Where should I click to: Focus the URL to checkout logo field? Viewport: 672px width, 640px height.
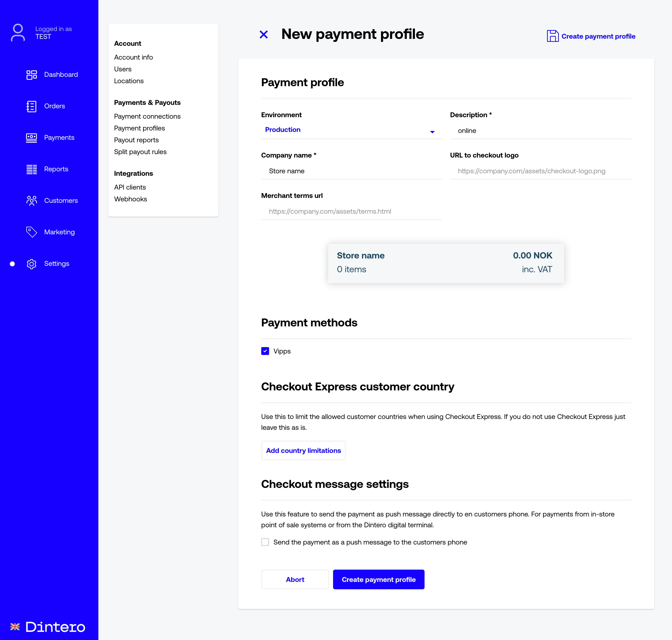540,171
